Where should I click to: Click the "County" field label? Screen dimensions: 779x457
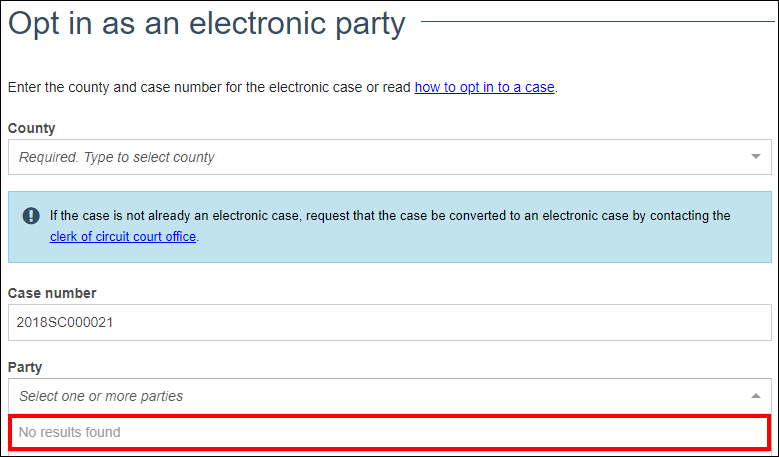[32, 128]
